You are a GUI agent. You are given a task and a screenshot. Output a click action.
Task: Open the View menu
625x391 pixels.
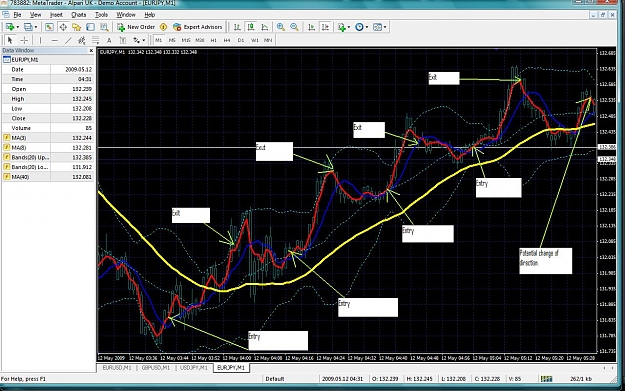coord(35,15)
